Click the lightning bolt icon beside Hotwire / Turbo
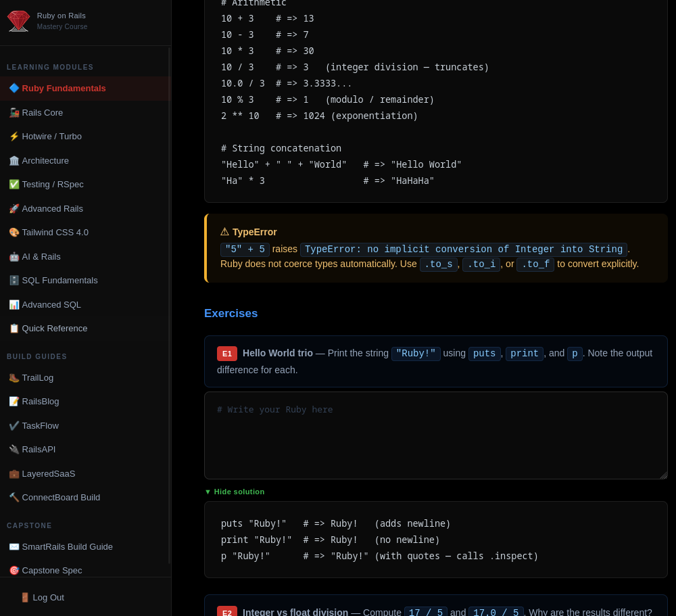This screenshot has width=676, height=616. click(x=14, y=137)
